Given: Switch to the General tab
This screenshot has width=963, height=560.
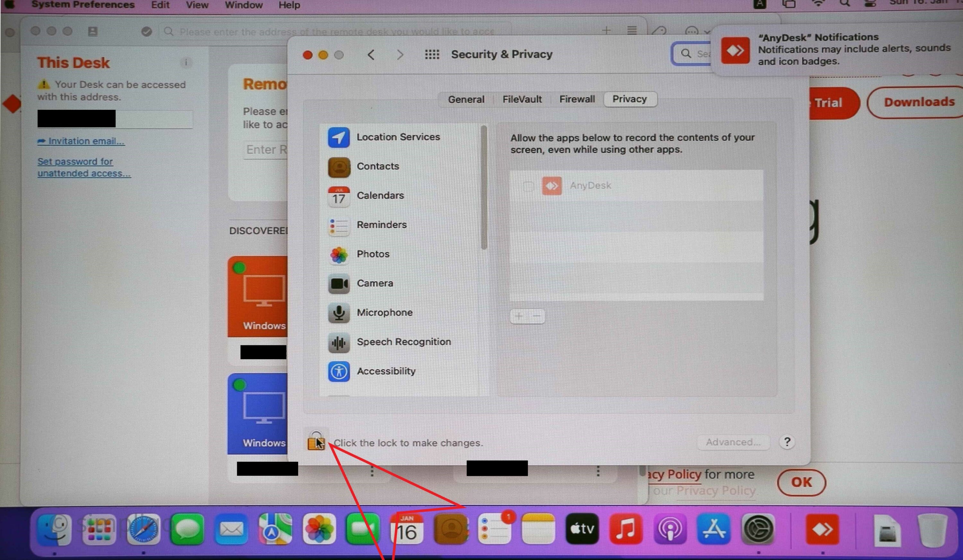Looking at the screenshot, I should (466, 99).
